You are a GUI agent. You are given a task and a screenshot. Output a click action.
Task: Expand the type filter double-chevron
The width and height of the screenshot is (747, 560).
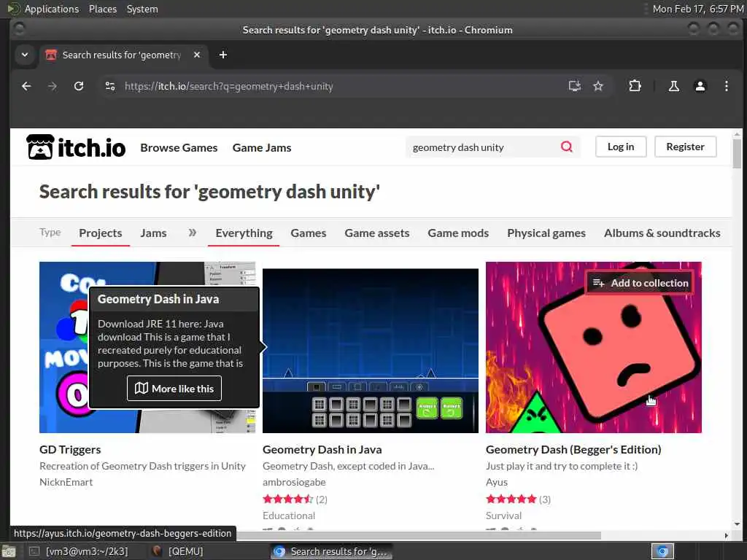[x=192, y=233]
